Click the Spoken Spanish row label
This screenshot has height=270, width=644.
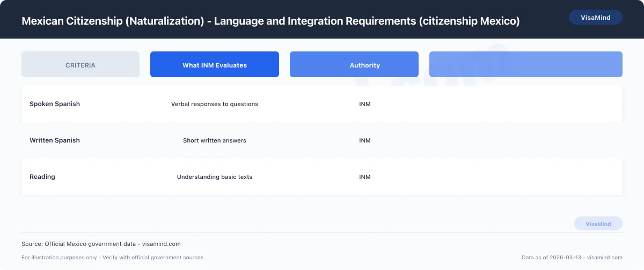(x=55, y=104)
